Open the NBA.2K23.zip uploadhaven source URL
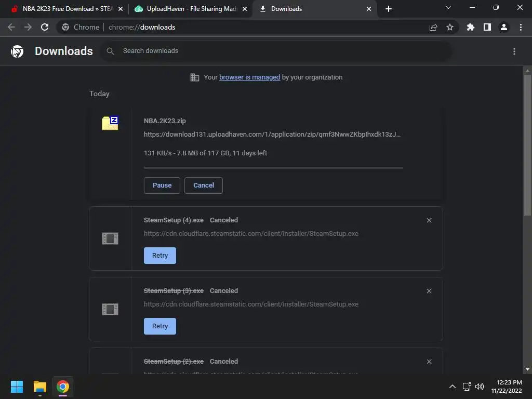 (272, 135)
